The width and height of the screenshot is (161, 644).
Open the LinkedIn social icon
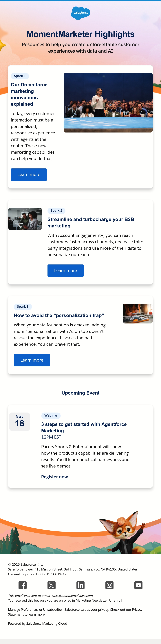[x=80, y=585]
